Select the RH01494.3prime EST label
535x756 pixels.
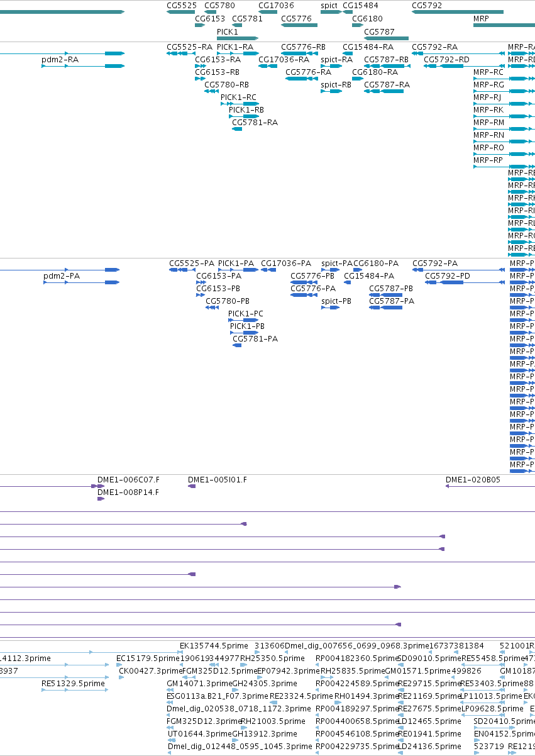pos(366,696)
